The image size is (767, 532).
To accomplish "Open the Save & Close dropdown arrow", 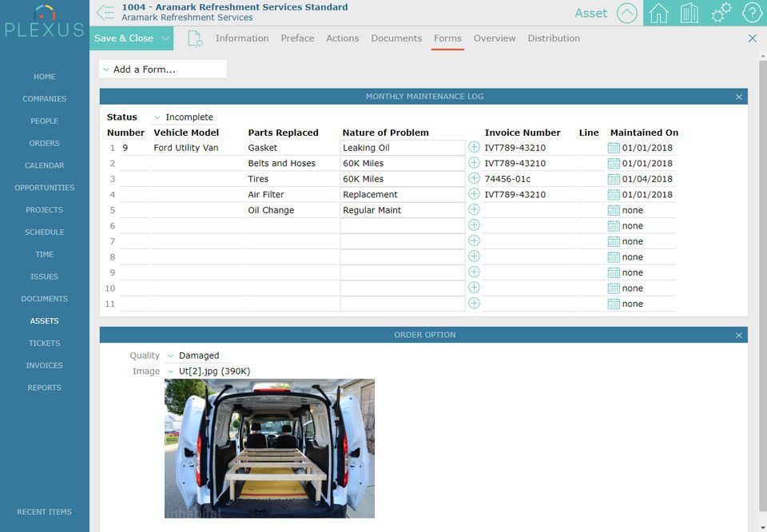I will point(166,38).
